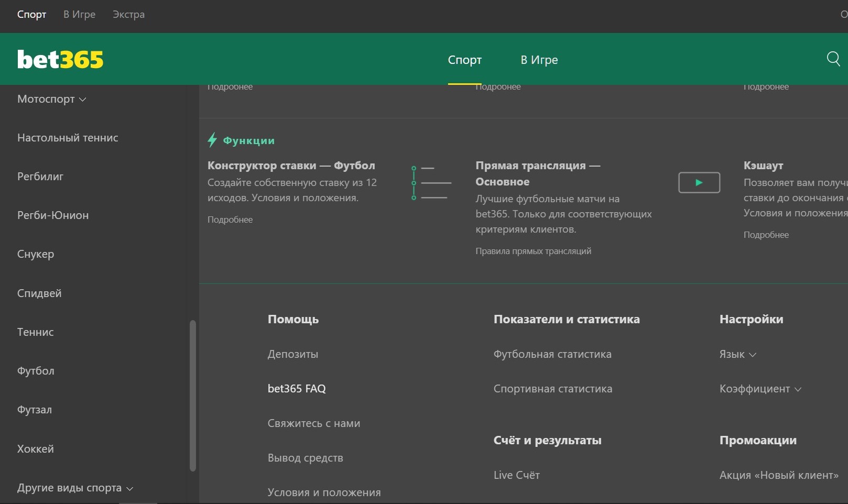Open Live Счёт link
This screenshot has height=504, width=848.
(517, 475)
